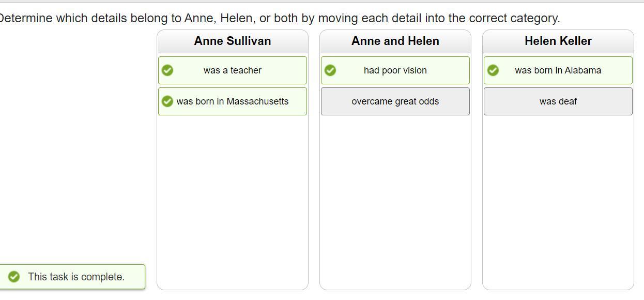
Task: Pick the "had poor vision" detail text
Action: click(395, 70)
